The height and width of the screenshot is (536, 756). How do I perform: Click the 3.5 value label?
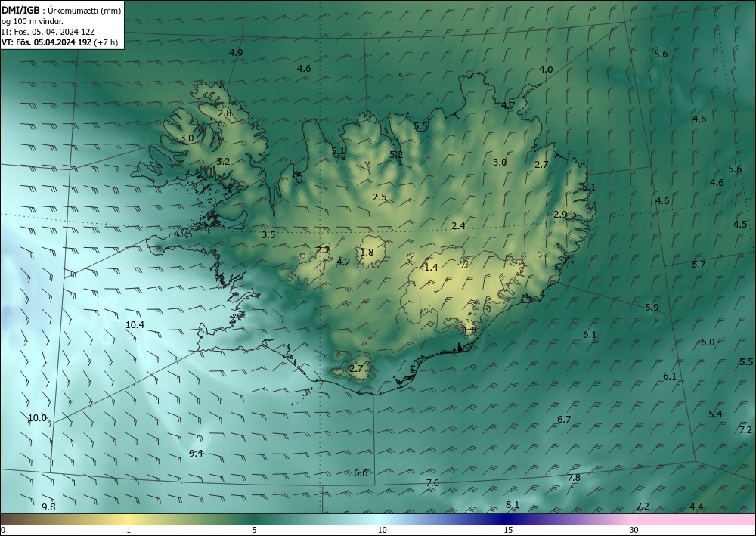point(268,235)
